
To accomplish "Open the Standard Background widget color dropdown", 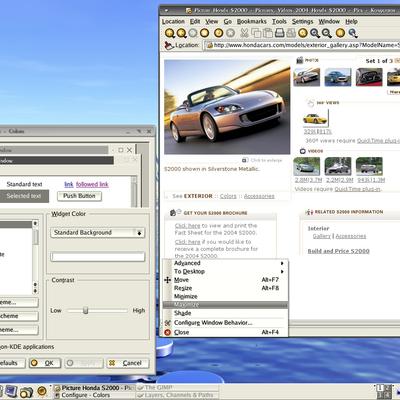I will coord(98,233).
